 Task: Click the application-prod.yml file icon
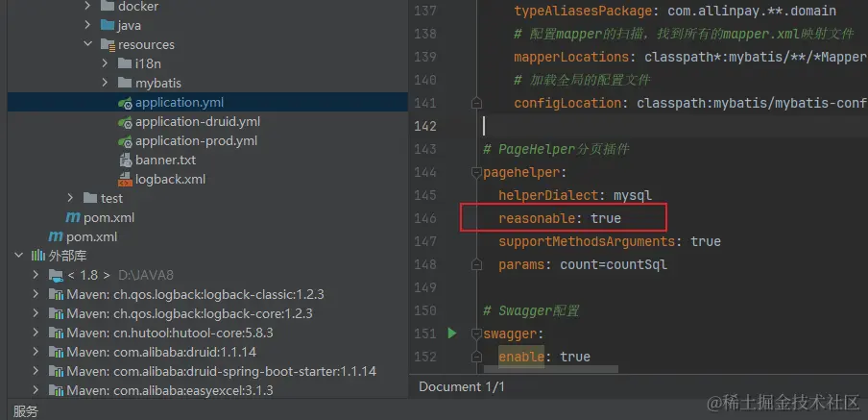[125, 141]
